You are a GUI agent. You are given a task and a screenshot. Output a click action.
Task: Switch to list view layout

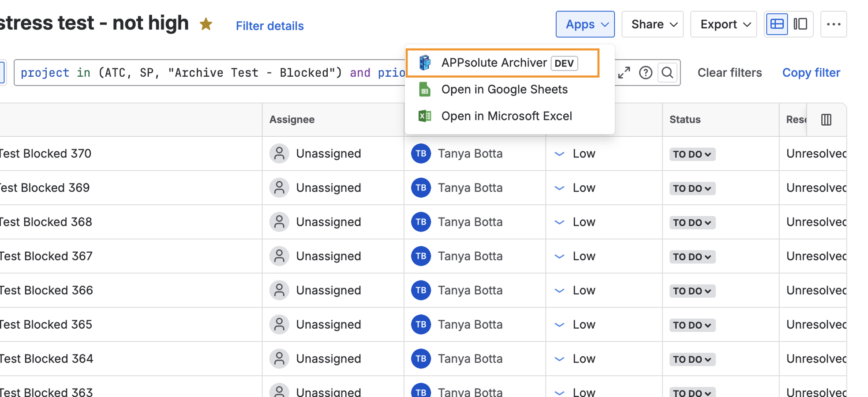coord(777,24)
